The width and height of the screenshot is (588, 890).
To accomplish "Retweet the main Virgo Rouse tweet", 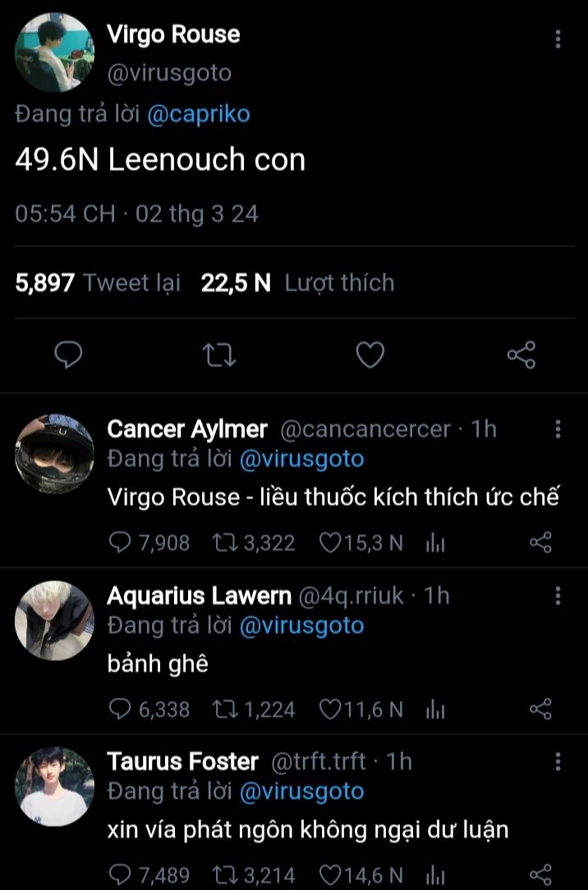I will coord(219,354).
